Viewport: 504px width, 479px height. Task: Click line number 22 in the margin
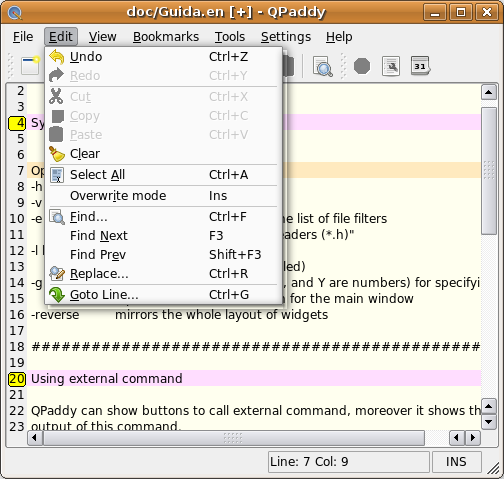pos(17,411)
